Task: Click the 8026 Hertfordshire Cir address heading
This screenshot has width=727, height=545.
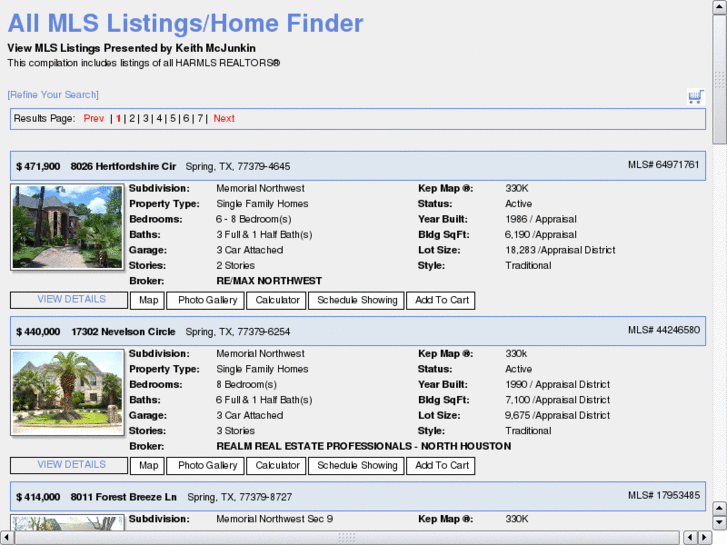Action: click(x=123, y=167)
